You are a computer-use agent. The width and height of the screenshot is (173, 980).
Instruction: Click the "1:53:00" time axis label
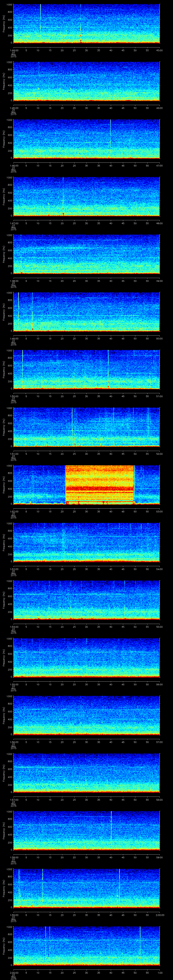pos(14,569)
